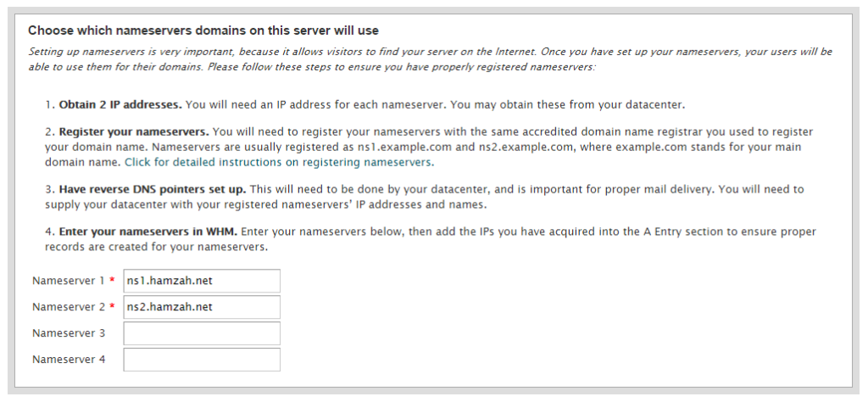868x402 pixels.
Task: Click the 'Nameserver 3' label
Action: [69, 333]
